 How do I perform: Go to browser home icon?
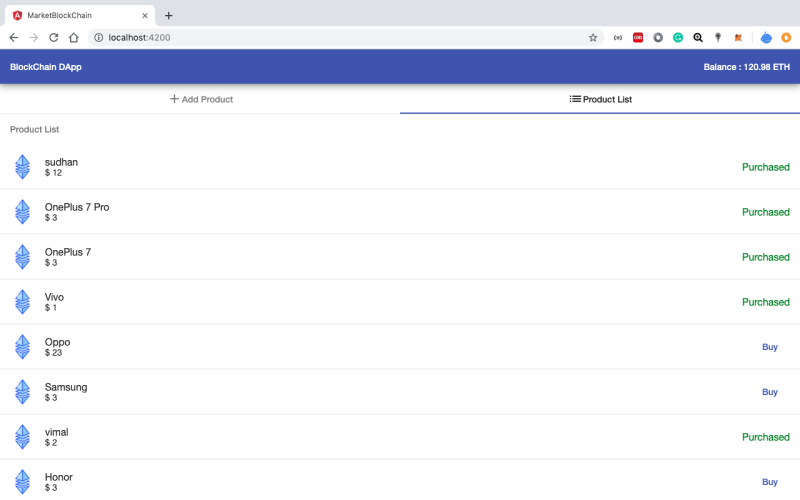73,38
